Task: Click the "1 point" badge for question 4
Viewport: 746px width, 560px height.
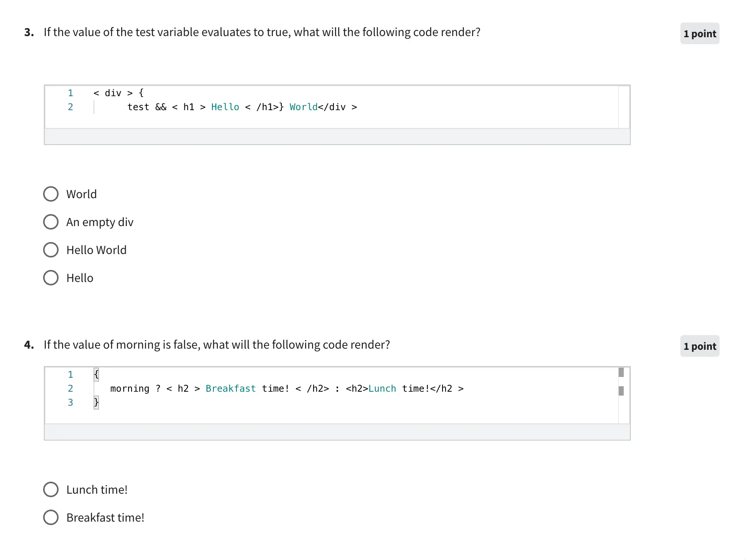Action: [699, 346]
